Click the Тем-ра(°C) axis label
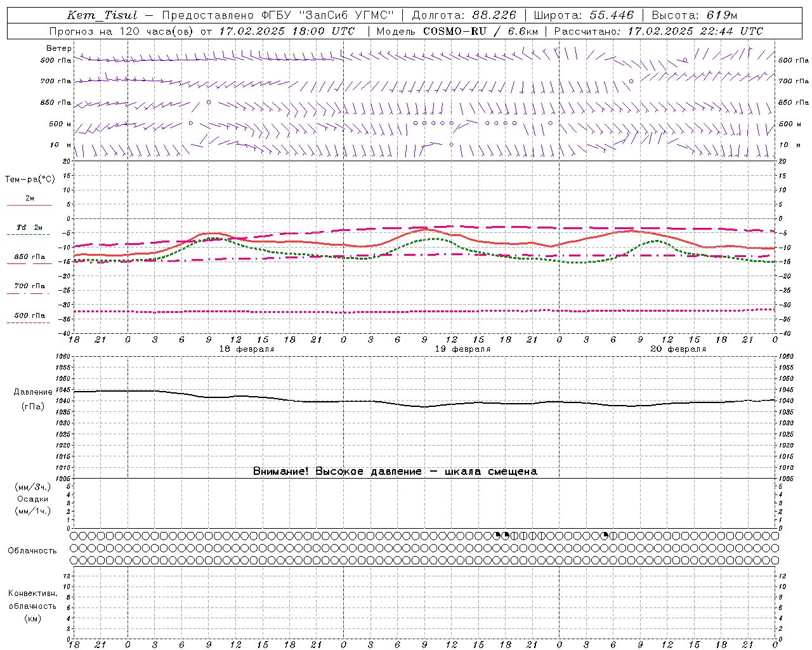812x650 pixels. click(30, 180)
